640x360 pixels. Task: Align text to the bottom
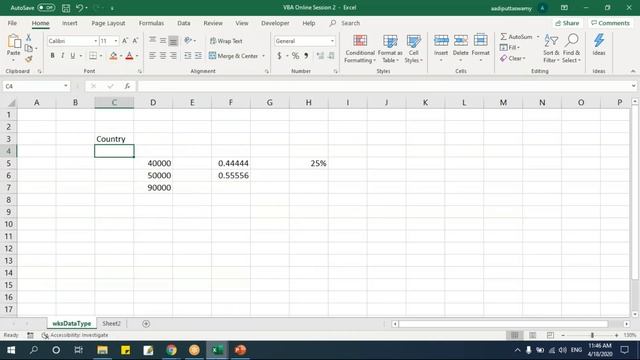pyautogui.click(x=173, y=40)
